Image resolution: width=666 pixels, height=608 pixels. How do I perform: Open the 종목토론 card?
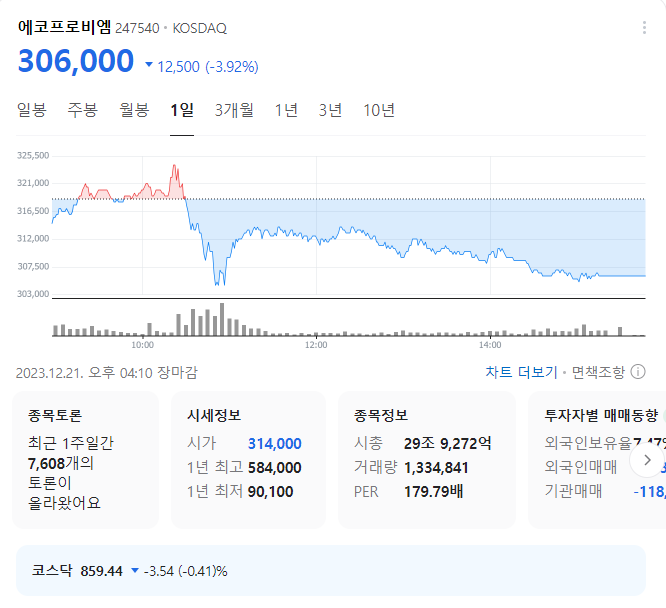point(85,460)
